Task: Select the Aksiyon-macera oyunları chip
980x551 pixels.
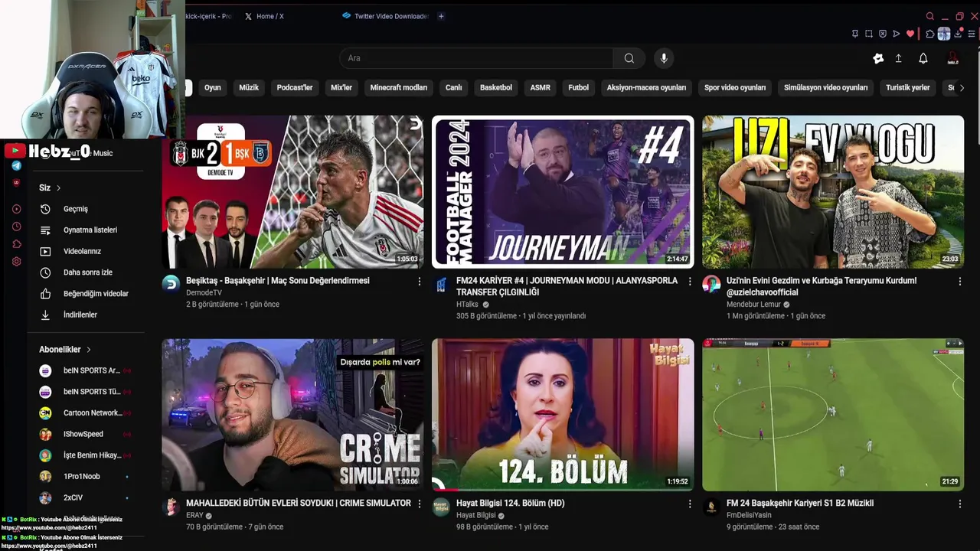Action: coord(647,88)
